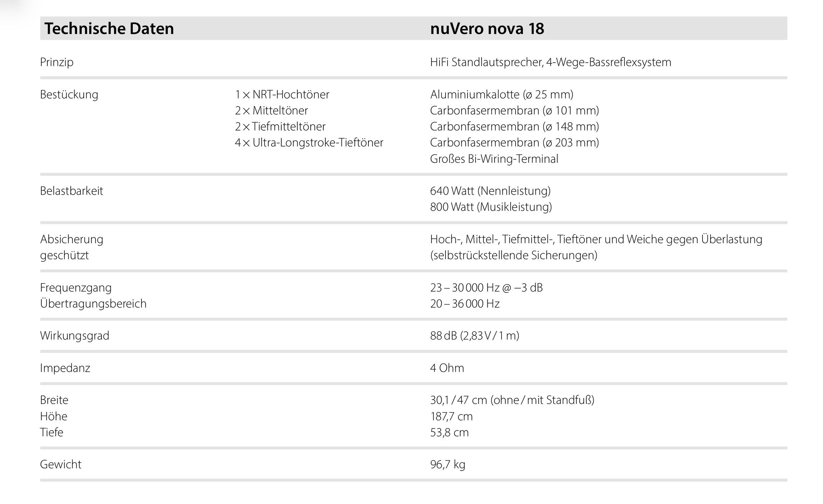Click the 'Technische Daten' table heading
Image resolution: width=823 pixels, height=504 pixels.
[x=109, y=28]
